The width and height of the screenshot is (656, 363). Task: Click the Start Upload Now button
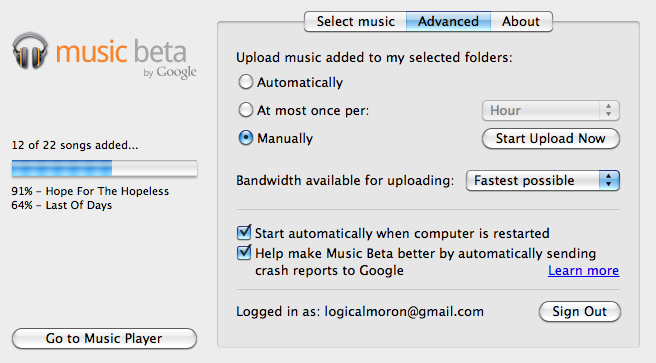coord(551,138)
